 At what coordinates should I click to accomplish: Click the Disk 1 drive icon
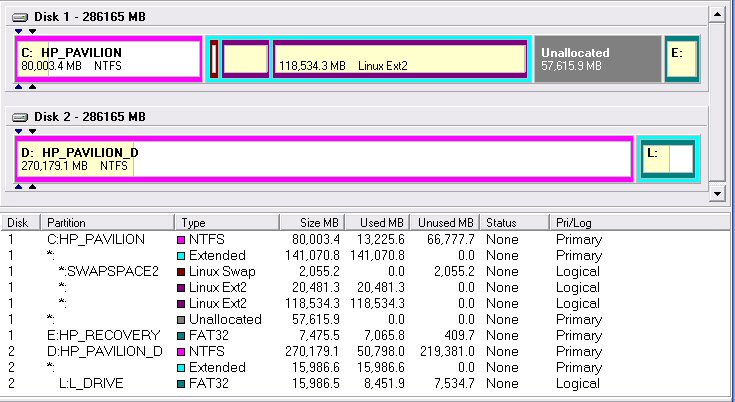tap(20, 18)
